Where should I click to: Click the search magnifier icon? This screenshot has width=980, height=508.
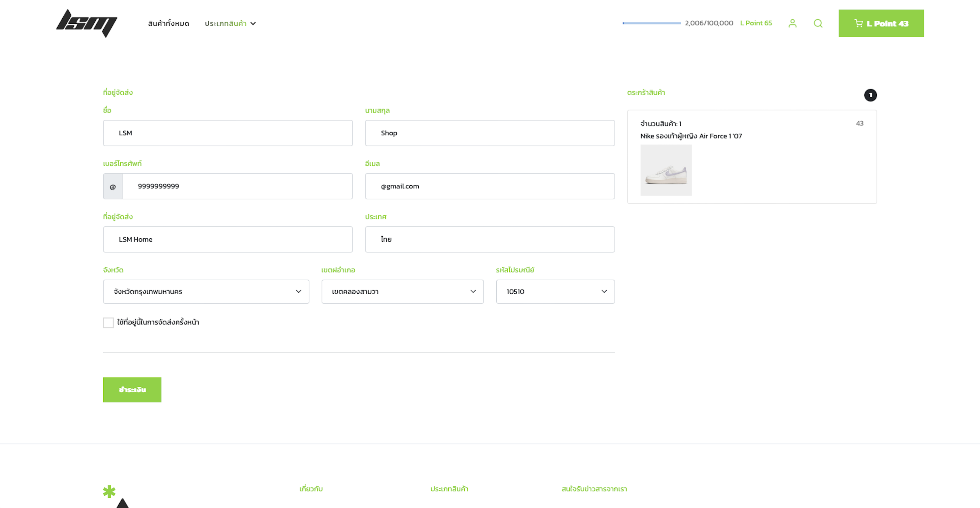818,23
